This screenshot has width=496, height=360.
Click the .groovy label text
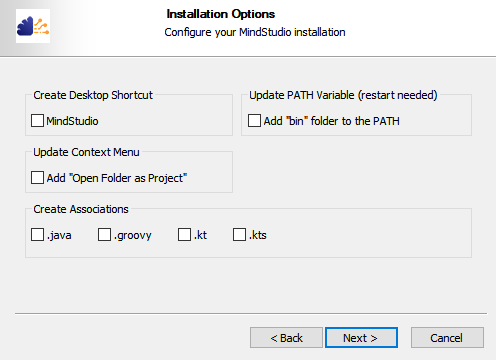coord(133,235)
